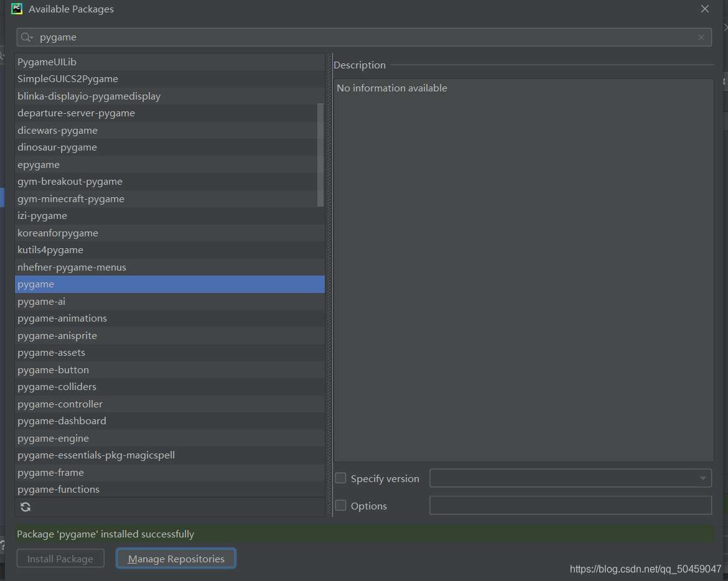This screenshot has width=728, height=581.
Task: Select pygame-colliders package
Action: click(x=170, y=387)
